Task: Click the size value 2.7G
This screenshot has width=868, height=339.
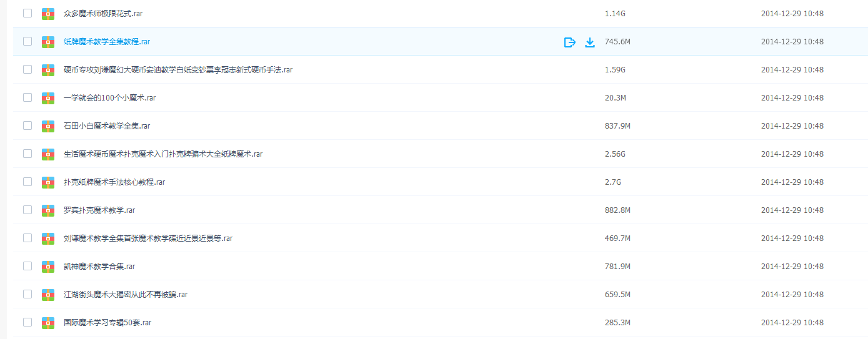Action: click(x=612, y=182)
